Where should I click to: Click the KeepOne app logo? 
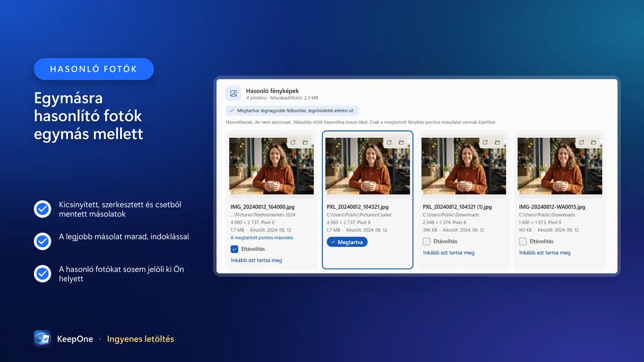tap(42, 339)
